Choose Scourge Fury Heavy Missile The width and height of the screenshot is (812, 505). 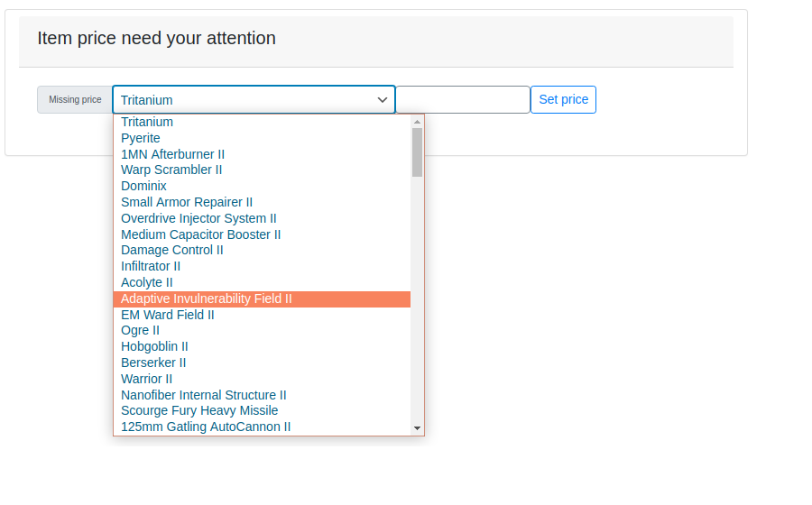tap(262, 410)
